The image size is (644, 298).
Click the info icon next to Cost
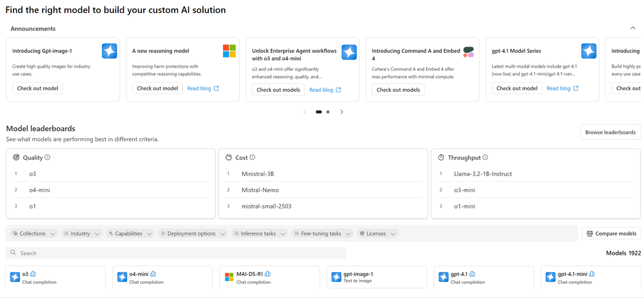[x=252, y=157]
